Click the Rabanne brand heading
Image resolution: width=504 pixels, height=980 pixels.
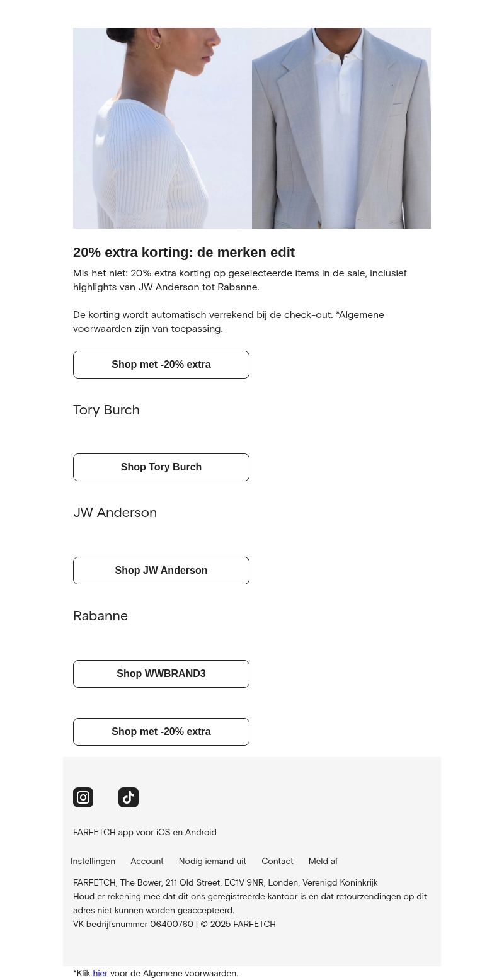[x=101, y=616]
